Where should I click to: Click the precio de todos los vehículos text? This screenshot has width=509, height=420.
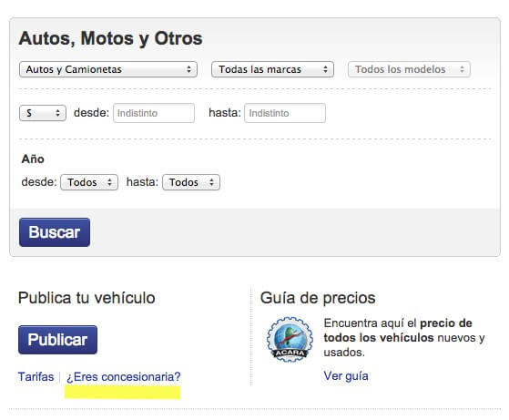pyautogui.click(x=398, y=331)
